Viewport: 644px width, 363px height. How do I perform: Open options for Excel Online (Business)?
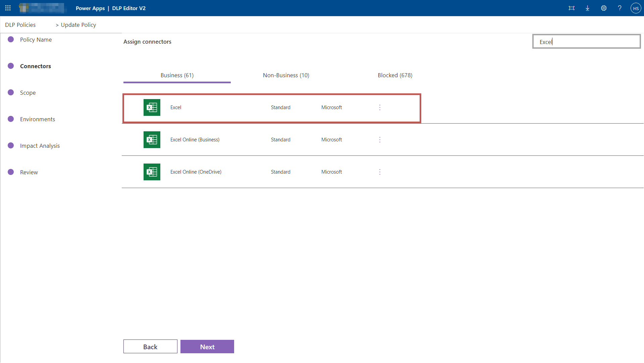pyautogui.click(x=380, y=139)
